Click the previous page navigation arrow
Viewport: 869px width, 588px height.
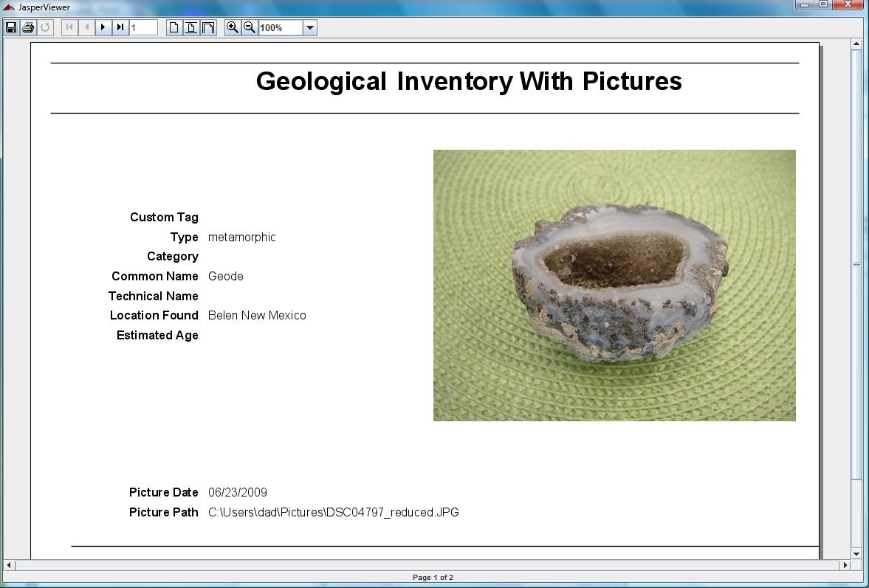coord(85,27)
